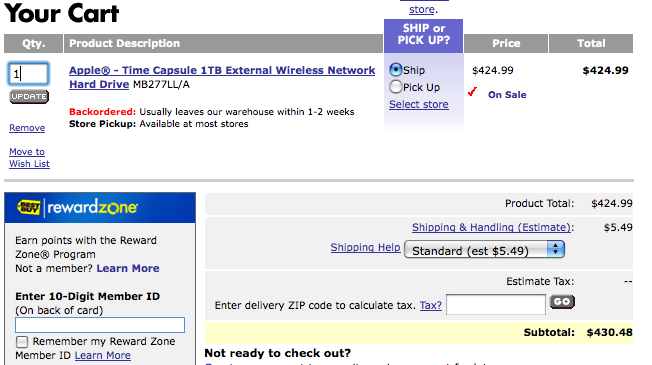The height and width of the screenshot is (365, 652).
Task: Click the 10-Digit Member ID field
Action: coord(100,325)
